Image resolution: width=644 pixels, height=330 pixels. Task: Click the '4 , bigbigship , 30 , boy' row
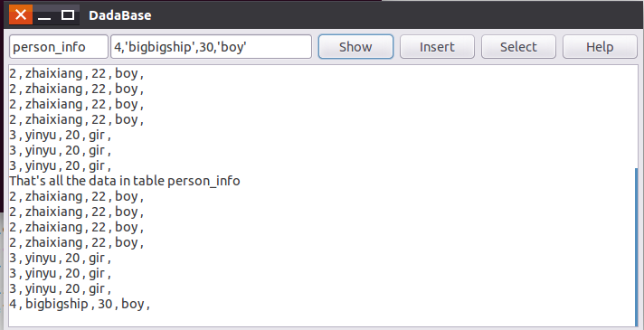(x=79, y=304)
